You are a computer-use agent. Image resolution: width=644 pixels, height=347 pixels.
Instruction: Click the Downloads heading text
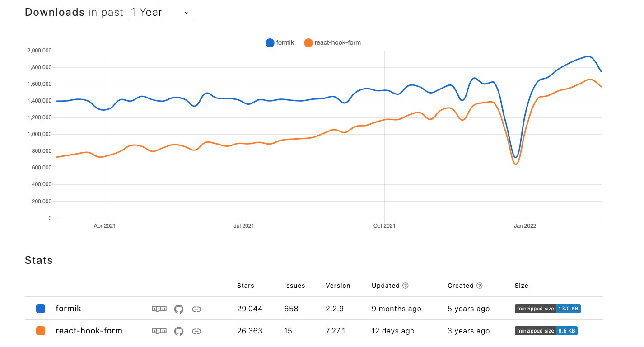coord(55,12)
